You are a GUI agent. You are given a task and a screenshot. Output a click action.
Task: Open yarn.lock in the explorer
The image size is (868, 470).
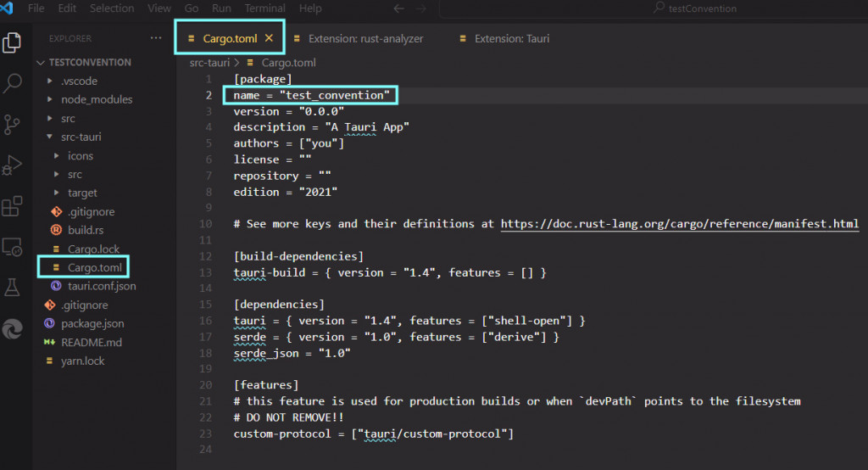[82, 361]
